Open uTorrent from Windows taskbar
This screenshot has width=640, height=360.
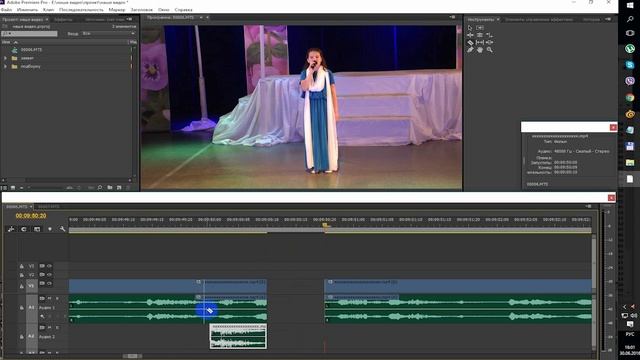click(x=630, y=49)
